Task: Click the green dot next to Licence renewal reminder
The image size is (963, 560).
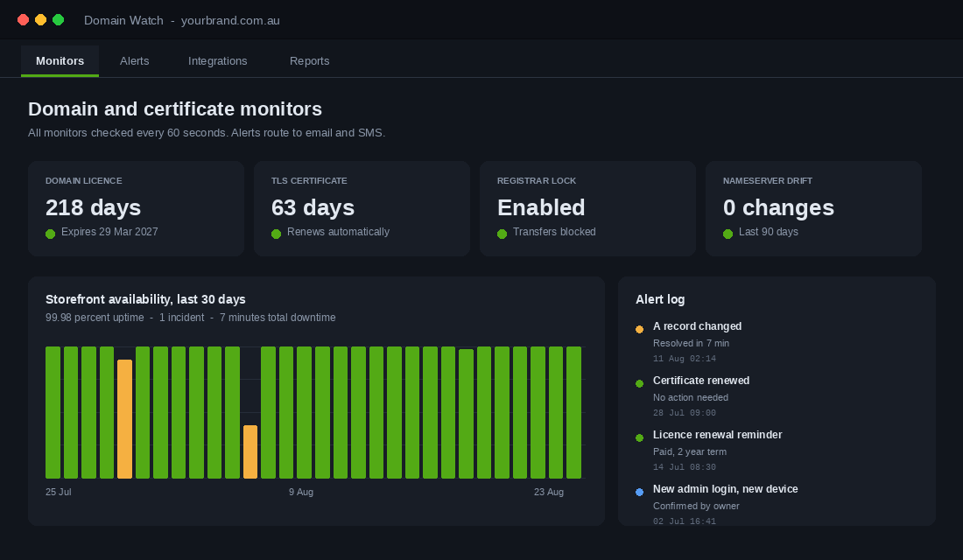Action: tap(639, 437)
